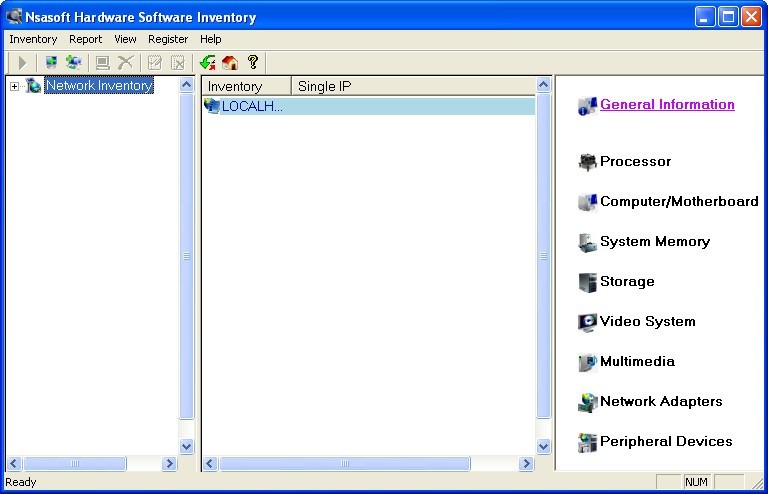Click the tree pane vertical scrollbar thumb
This screenshot has height=494, width=768.
pyautogui.click(x=187, y=256)
